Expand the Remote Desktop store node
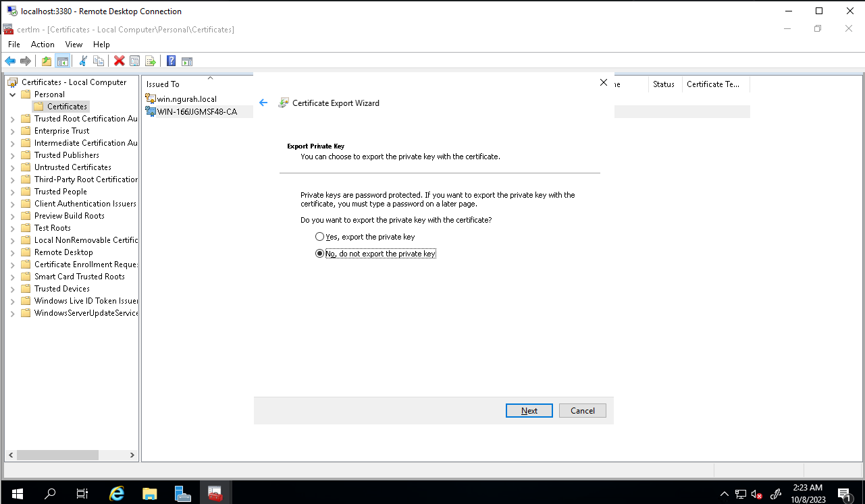Screen dimensions: 865x504 13,252
